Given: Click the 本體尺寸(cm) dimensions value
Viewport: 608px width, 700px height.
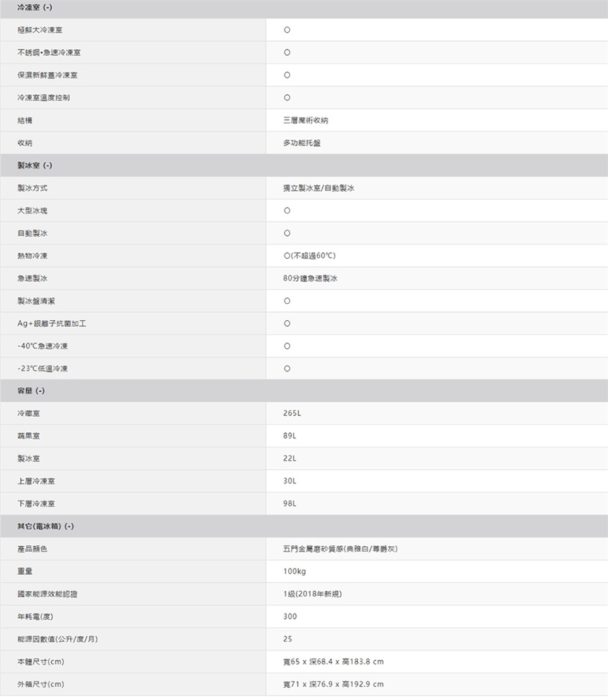Looking at the screenshot, I should [333, 661].
